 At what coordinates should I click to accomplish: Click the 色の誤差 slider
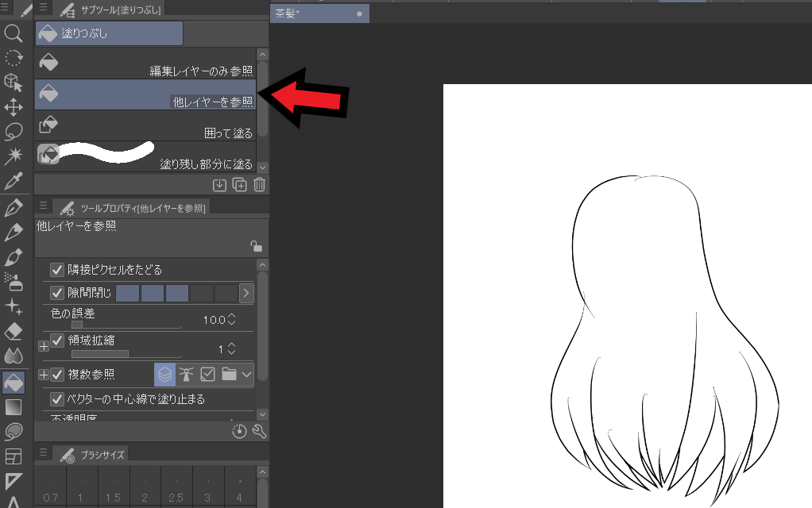point(126,325)
